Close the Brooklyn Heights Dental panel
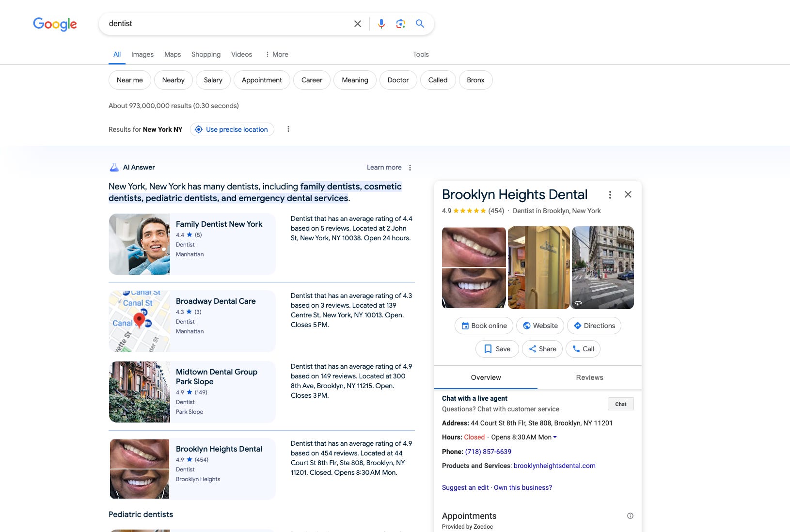Image resolution: width=790 pixels, height=532 pixels. (x=628, y=194)
